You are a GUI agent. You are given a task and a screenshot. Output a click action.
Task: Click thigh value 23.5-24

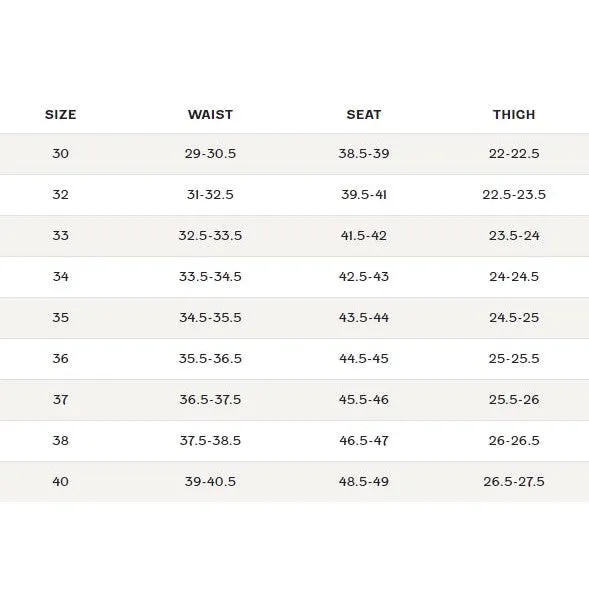[x=514, y=236]
